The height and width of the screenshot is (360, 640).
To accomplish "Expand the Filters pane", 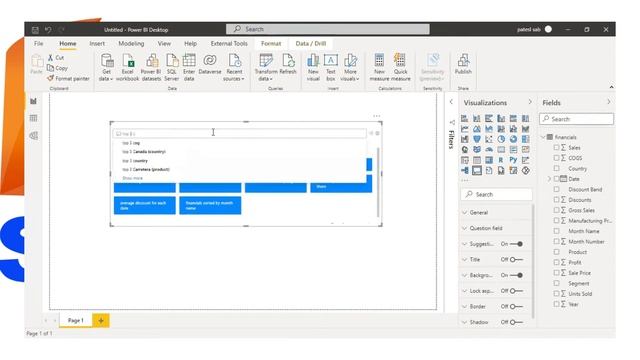I will pos(451,102).
